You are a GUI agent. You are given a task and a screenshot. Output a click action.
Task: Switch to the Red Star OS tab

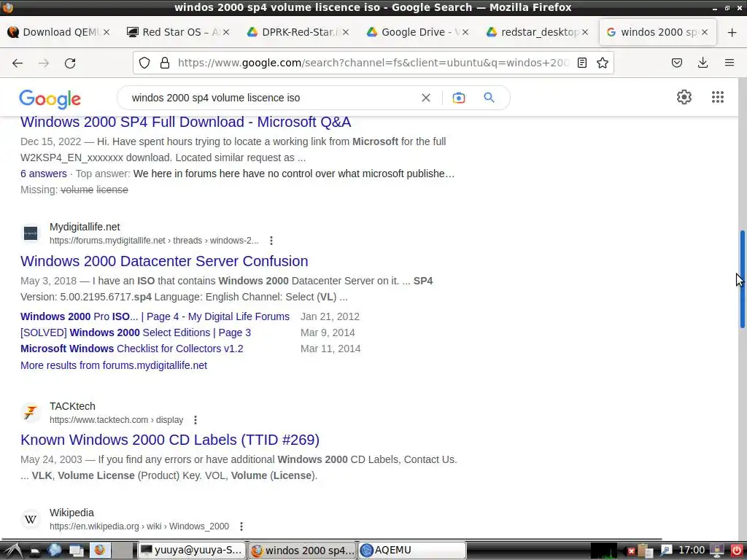178,32
